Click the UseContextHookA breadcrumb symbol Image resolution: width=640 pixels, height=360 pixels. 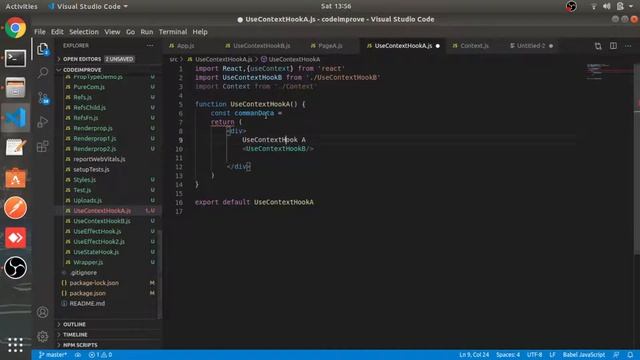(291, 59)
